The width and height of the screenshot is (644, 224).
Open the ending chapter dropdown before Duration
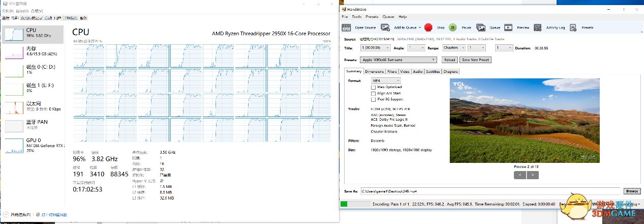tap(504, 48)
